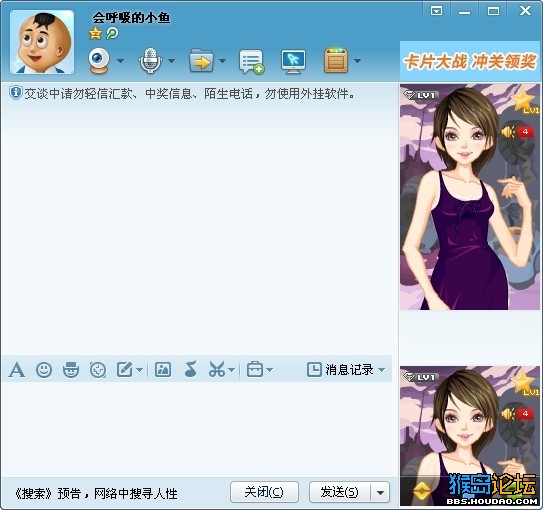Click the speaker 4 badge on upper avatar
The image size is (543, 510).
[x=517, y=132]
